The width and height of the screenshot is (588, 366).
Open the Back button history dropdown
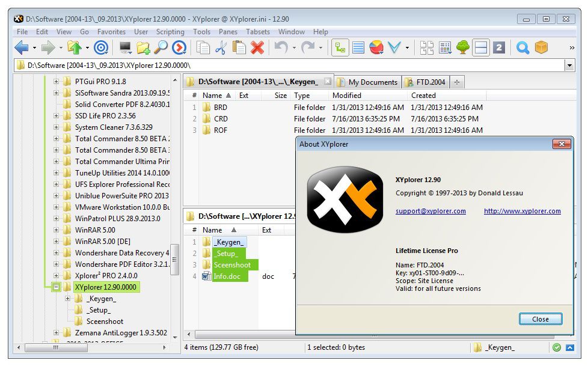[x=34, y=47]
